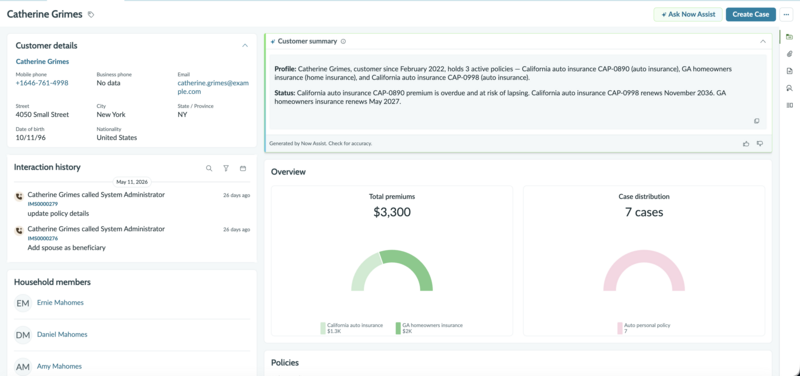The image size is (800, 376).
Task: Click the 'update policy details' interaction text
Action: pyautogui.click(x=58, y=213)
